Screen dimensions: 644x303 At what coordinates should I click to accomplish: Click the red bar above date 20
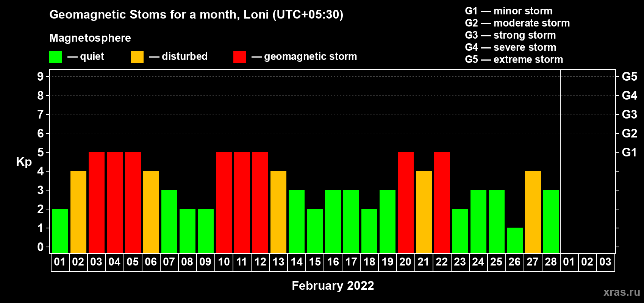(406, 202)
